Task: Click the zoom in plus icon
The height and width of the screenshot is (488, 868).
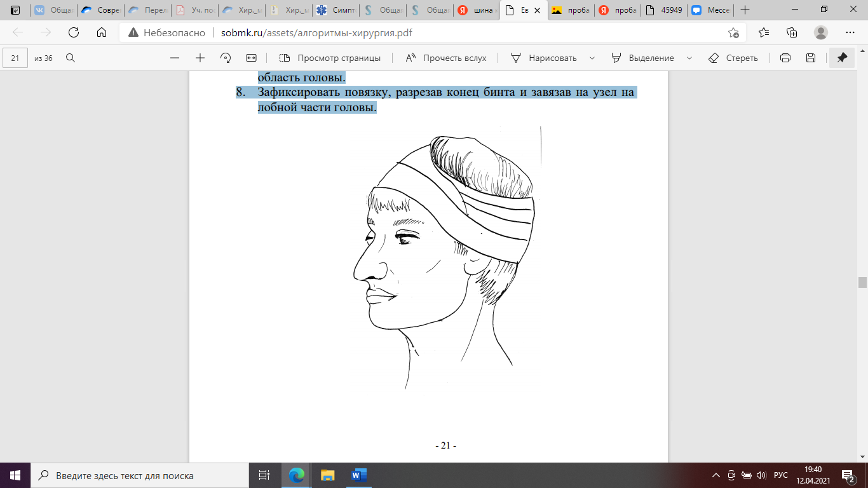Action: [200, 58]
